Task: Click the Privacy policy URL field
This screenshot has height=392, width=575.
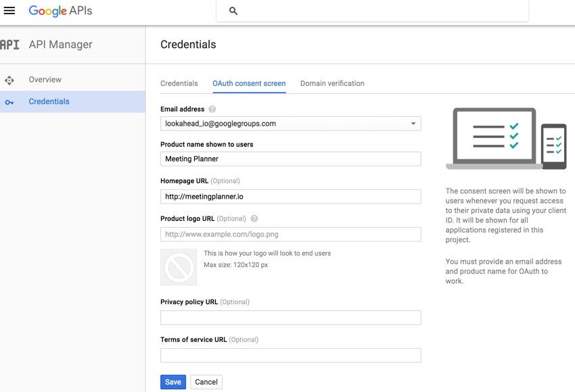Action: (x=290, y=318)
